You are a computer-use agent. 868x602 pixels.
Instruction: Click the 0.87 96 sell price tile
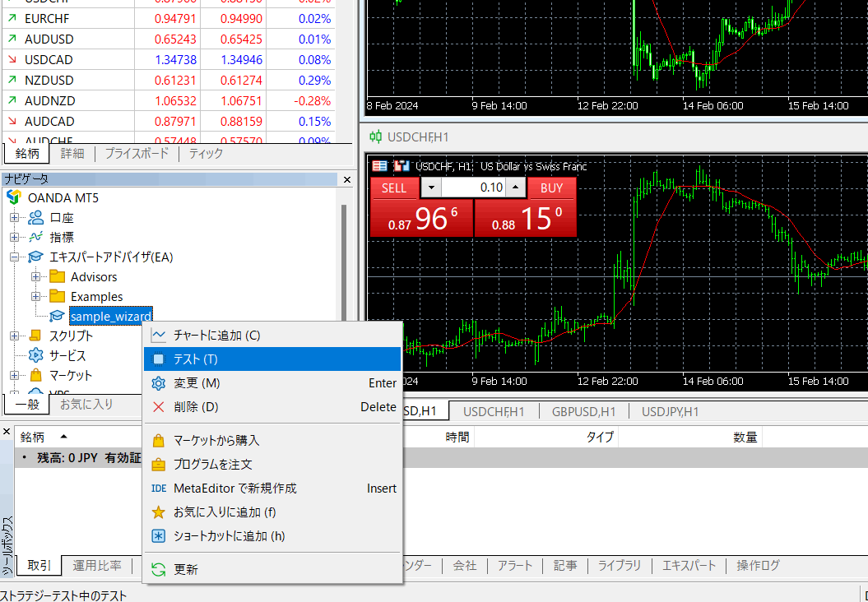(x=422, y=218)
